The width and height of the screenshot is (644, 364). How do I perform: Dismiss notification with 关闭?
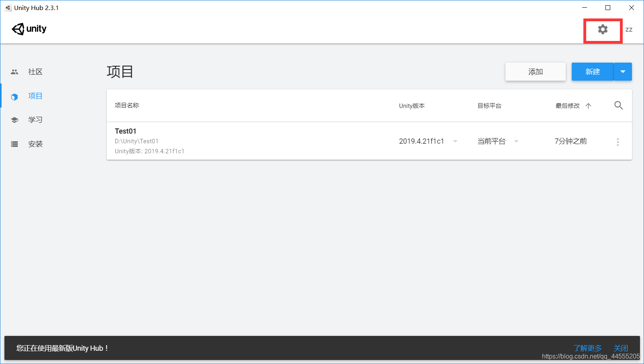point(621,348)
